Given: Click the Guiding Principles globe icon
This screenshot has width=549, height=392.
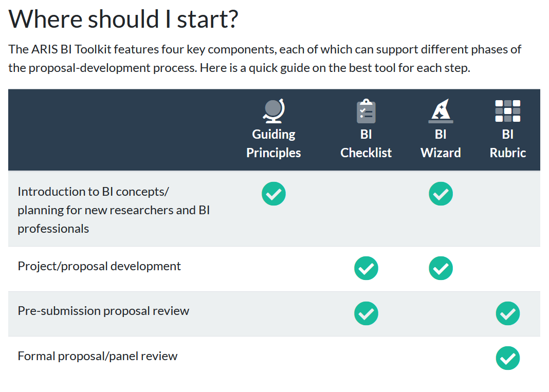Looking at the screenshot, I should (273, 111).
